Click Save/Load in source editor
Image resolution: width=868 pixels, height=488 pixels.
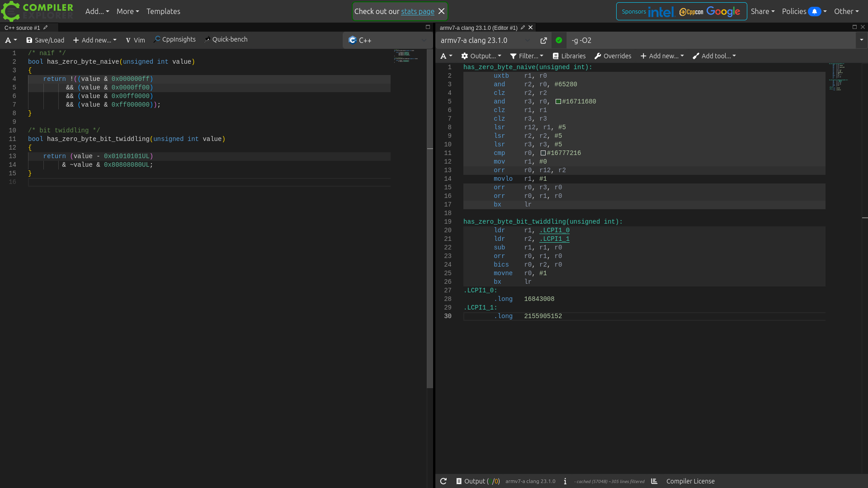(45, 40)
